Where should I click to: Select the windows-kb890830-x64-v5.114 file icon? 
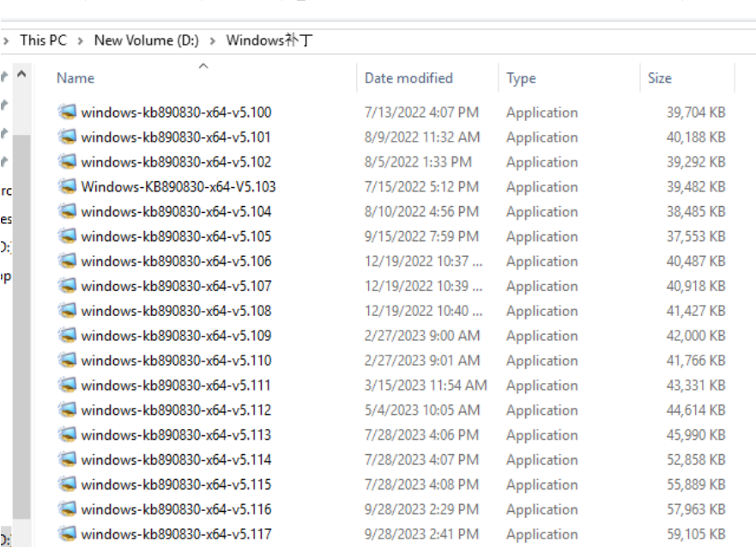point(67,459)
